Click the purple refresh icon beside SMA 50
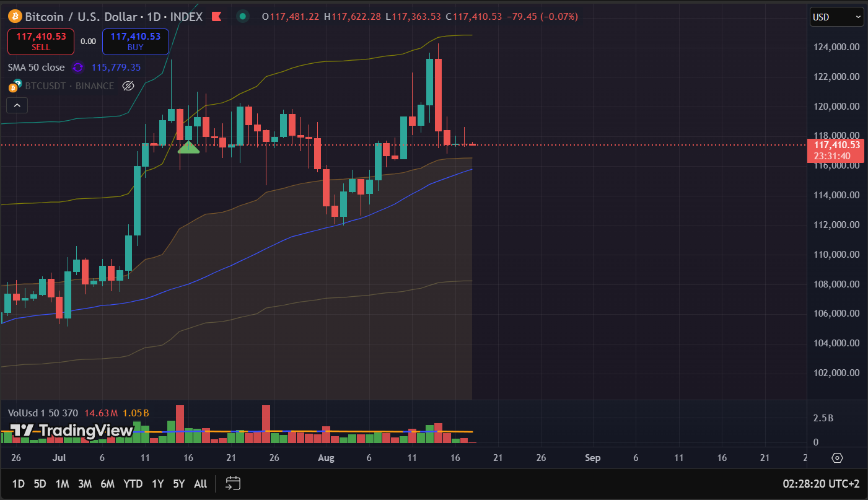Viewport: 868px width, 500px height. (78, 68)
